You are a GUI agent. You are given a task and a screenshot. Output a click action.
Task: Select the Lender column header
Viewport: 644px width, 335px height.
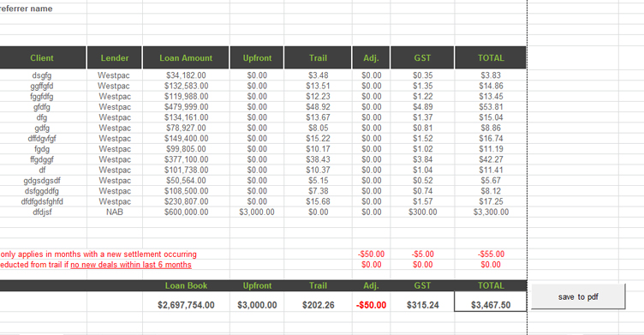pos(115,58)
